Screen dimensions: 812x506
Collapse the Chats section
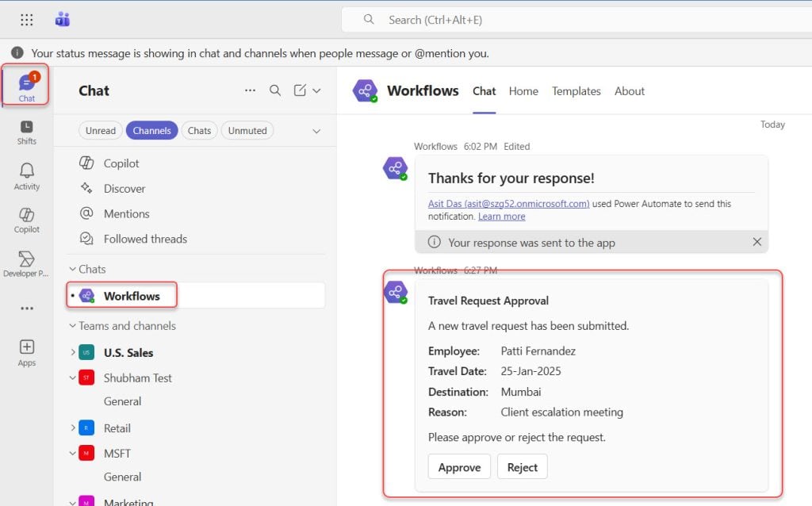pyautogui.click(x=73, y=269)
